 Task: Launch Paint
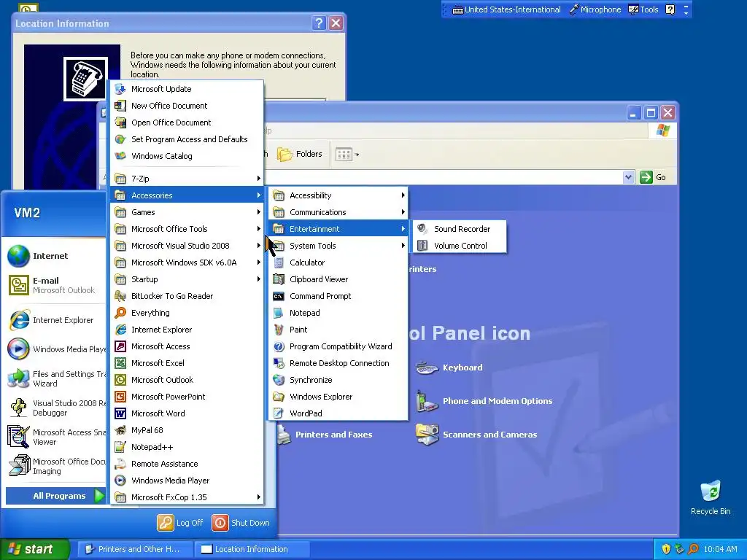338,330
